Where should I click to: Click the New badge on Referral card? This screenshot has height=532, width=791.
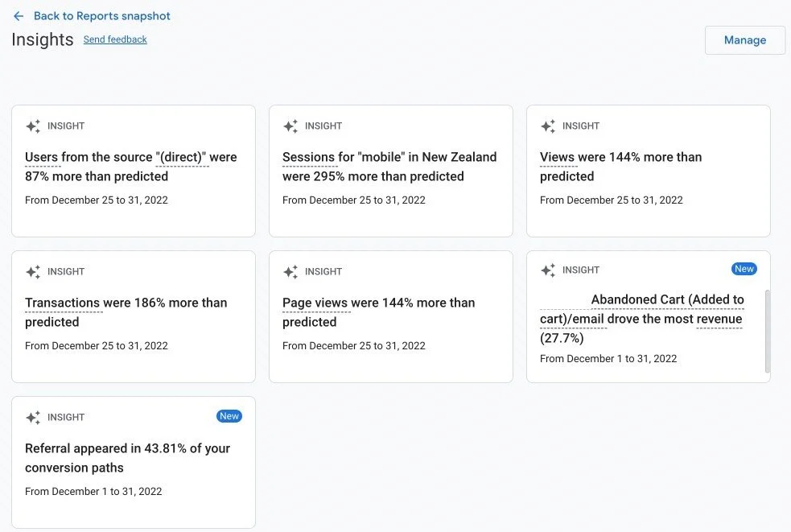click(229, 416)
